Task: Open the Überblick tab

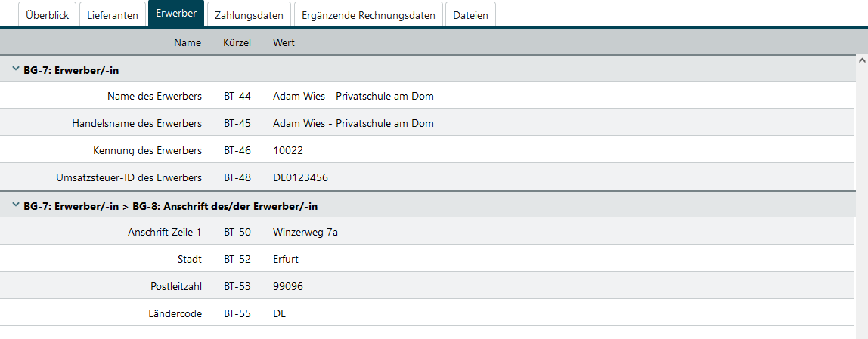Action: 48,15
